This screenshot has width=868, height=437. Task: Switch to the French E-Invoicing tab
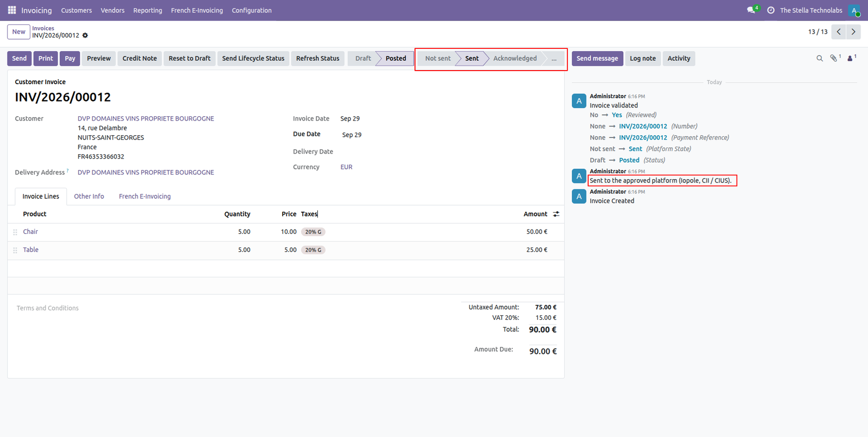pos(145,197)
